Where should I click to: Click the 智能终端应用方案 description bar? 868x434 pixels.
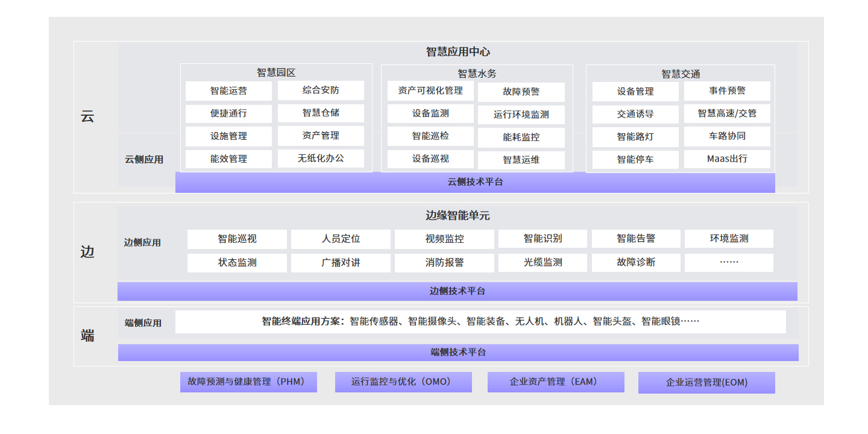pos(480,322)
